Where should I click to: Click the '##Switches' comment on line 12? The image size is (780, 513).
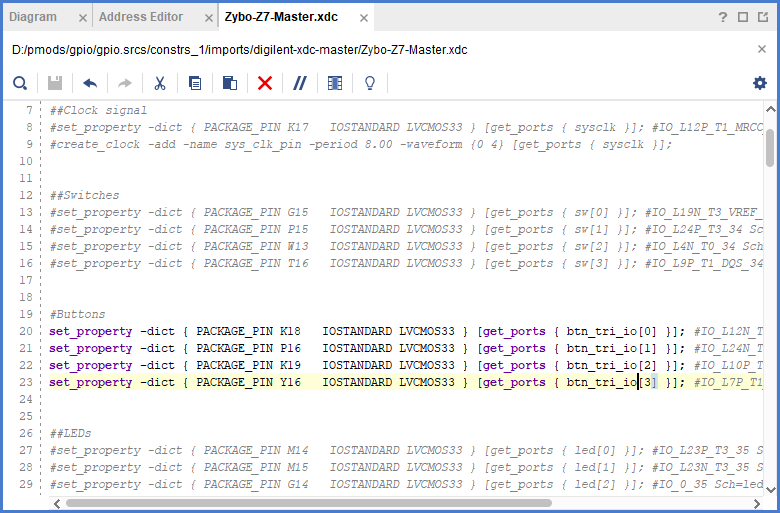point(84,195)
